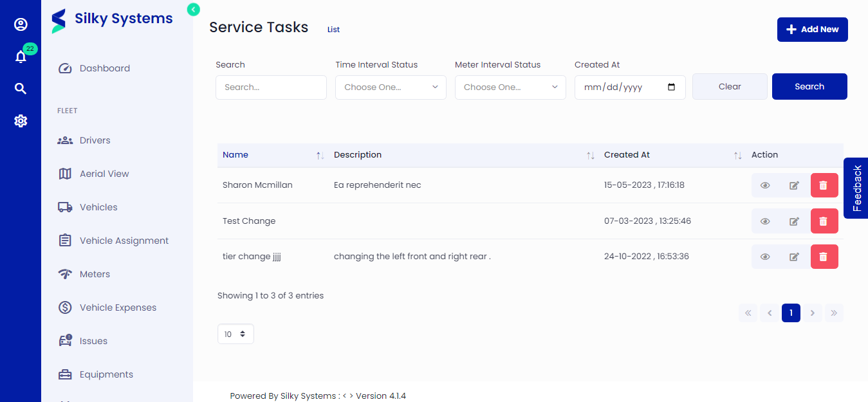868x402 pixels.
Task: Open the Feedback panel
Action: (x=856, y=188)
